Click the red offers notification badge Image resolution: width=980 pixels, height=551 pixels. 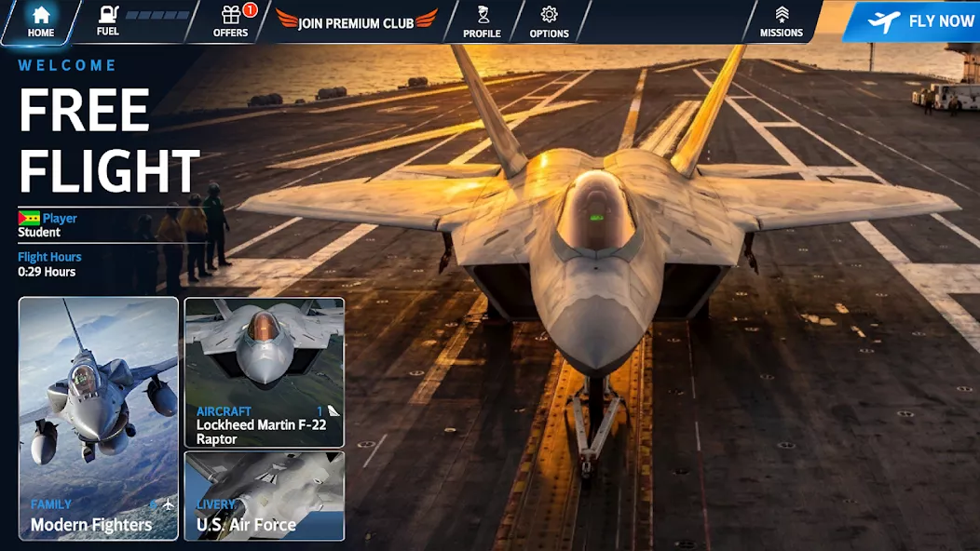[250, 9]
